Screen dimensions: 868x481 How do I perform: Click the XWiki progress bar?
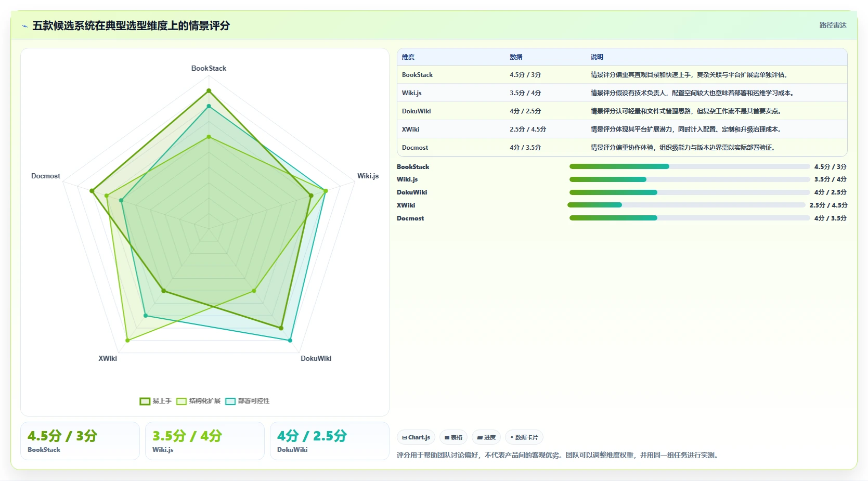click(x=686, y=205)
